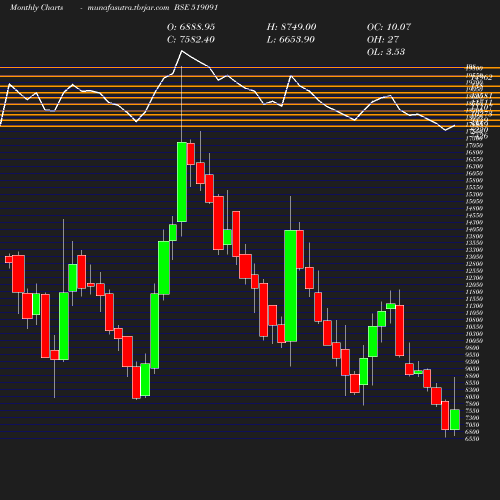
Task: Click the 7550 price axis label
Action: (472, 411)
